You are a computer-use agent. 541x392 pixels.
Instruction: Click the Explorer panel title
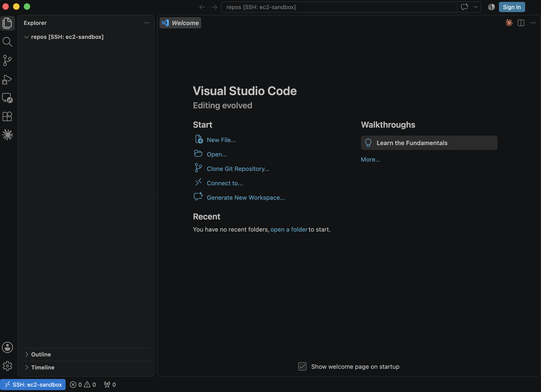point(35,23)
